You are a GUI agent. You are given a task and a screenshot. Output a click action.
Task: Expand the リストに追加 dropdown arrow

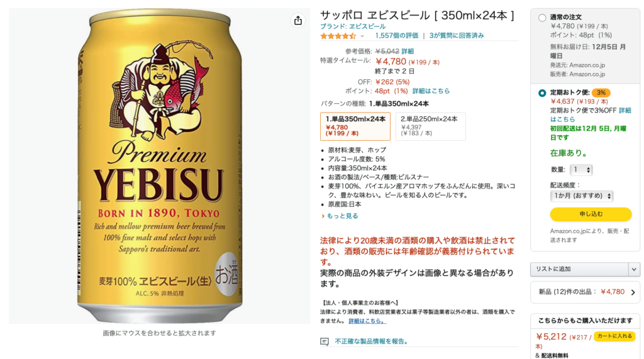click(x=634, y=270)
